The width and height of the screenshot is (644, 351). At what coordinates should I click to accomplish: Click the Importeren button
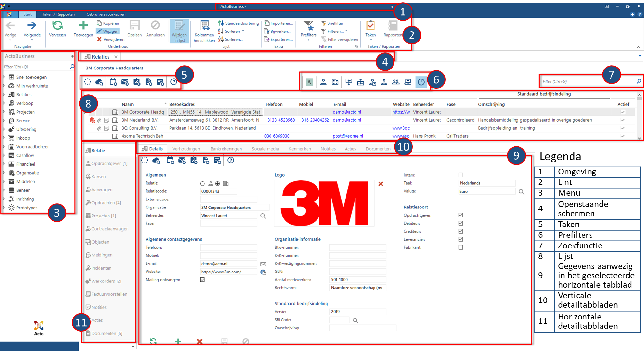coord(279,23)
